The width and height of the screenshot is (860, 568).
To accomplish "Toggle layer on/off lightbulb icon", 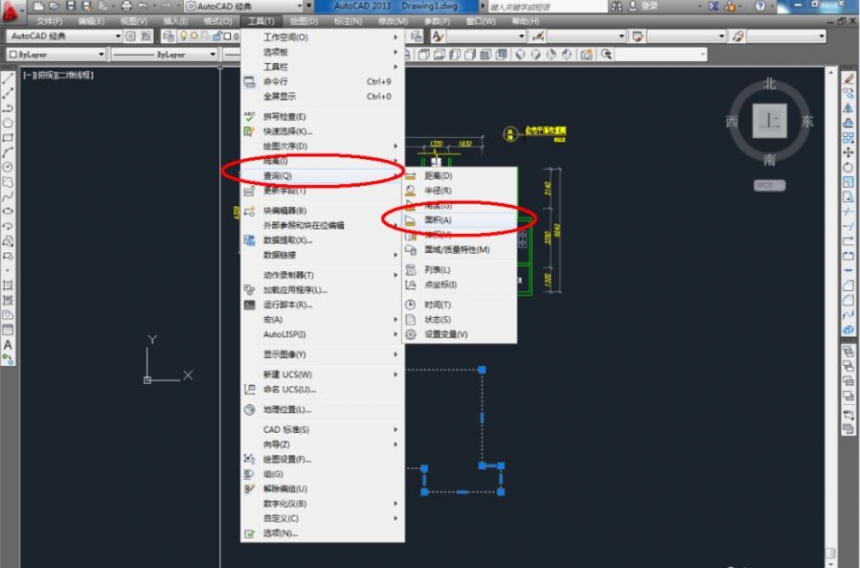I will pyautogui.click(x=183, y=36).
